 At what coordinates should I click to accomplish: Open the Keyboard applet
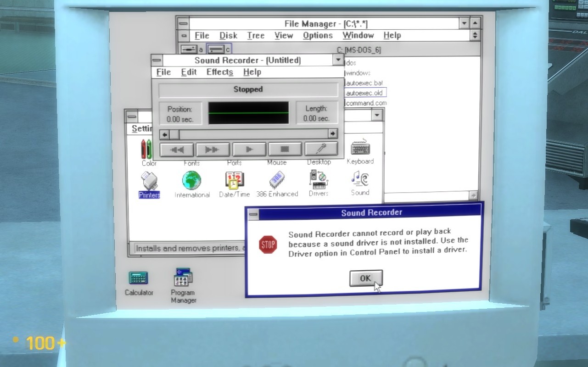click(360, 149)
